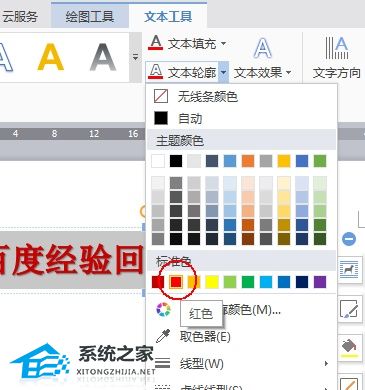Select white theme color swatch
Screen dimensions: 365x390
(158, 161)
